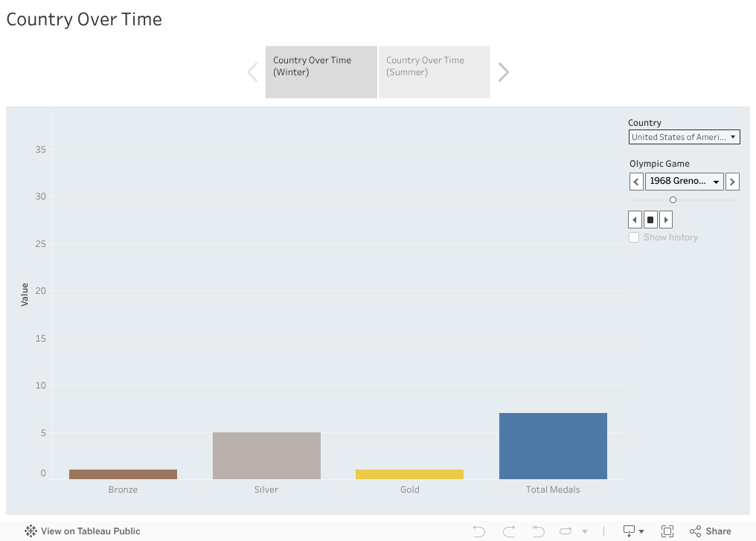756x541 pixels.
Task: Stop the Olympic Game playback
Action: click(x=650, y=220)
